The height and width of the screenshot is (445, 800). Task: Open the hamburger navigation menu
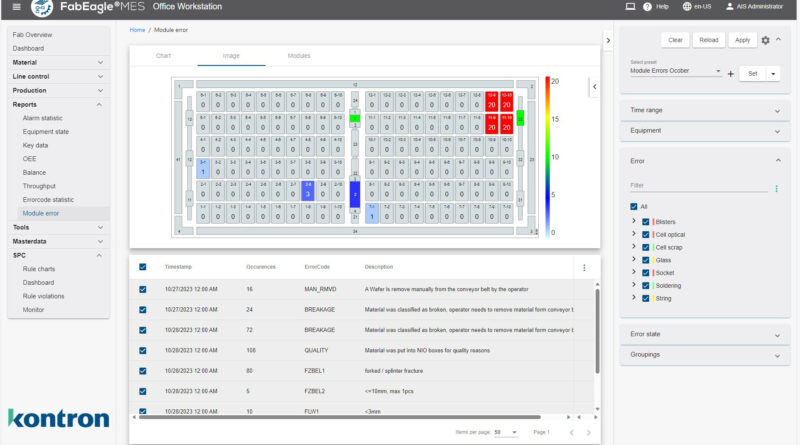pyautogui.click(x=15, y=8)
